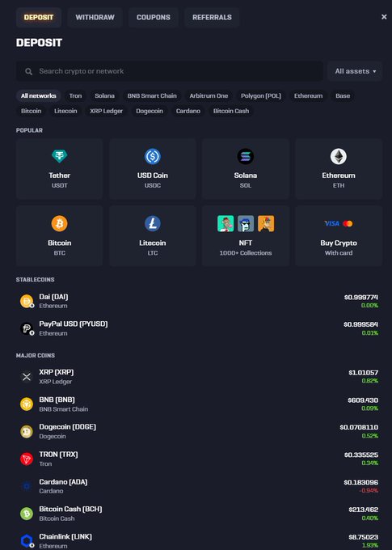Image resolution: width=392 pixels, height=550 pixels.
Task: Choose the Solana SOL card label
Action: [246, 180]
